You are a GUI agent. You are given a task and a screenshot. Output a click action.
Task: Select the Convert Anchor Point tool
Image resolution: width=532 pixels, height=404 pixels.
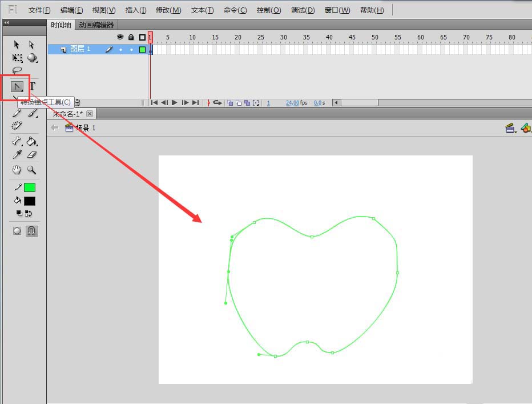17,87
